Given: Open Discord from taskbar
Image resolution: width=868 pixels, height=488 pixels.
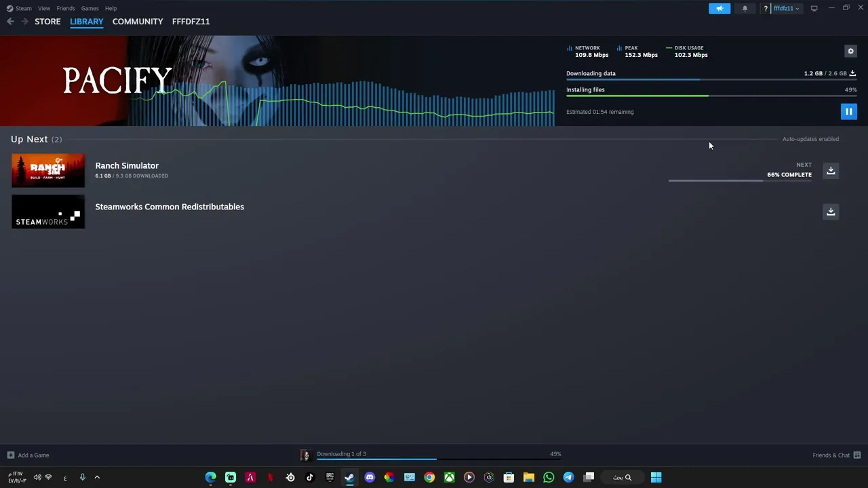Looking at the screenshot, I should point(370,477).
